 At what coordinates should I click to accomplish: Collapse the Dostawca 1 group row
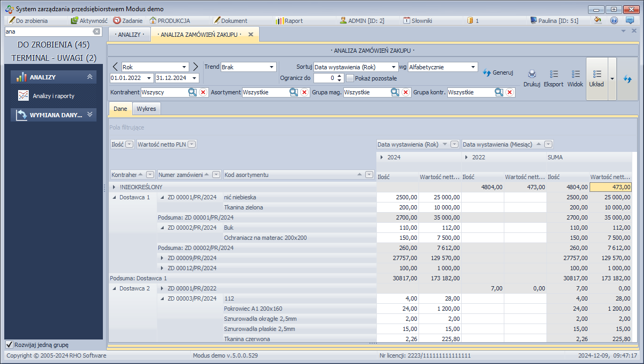pyautogui.click(x=115, y=197)
